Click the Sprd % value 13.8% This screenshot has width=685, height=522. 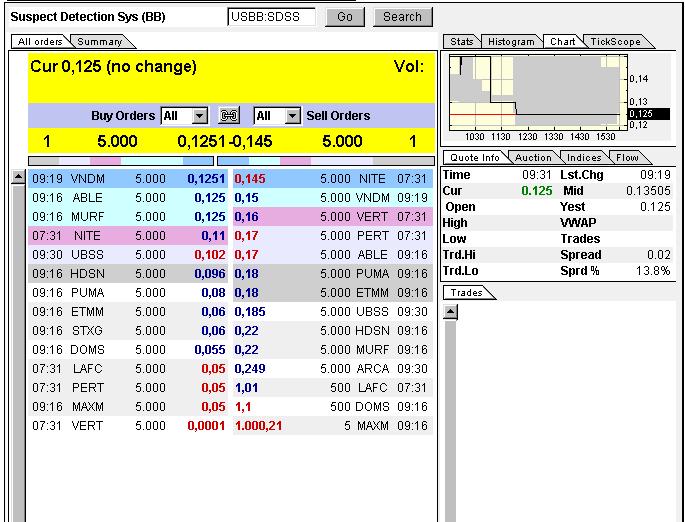pyautogui.click(x=653, y=271)
